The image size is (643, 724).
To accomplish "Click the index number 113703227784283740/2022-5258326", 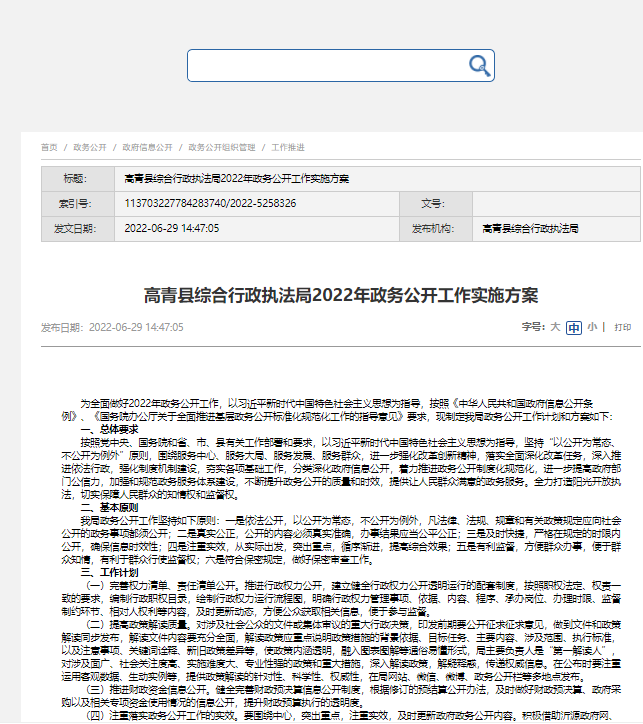I will point(210,203).
